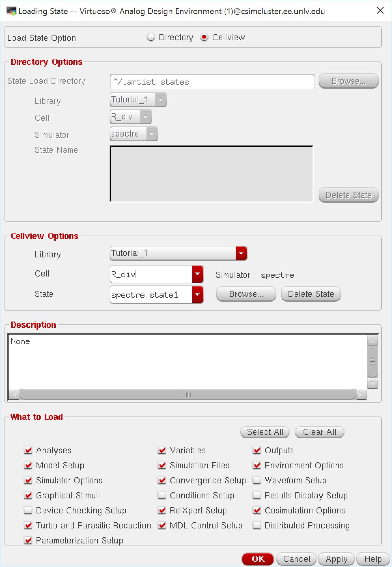Click Browse button in Cellview Options
Image resolution: width=392 pixels, height=567 pixels.
coord(246,294)
